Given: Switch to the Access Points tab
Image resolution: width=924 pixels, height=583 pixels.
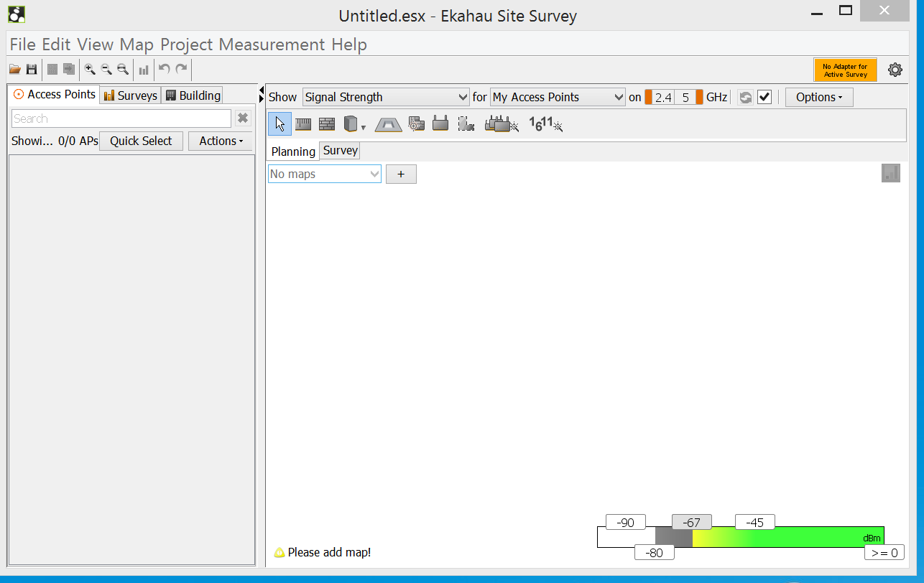Looking at the screenshot, I should click(54, 94).
